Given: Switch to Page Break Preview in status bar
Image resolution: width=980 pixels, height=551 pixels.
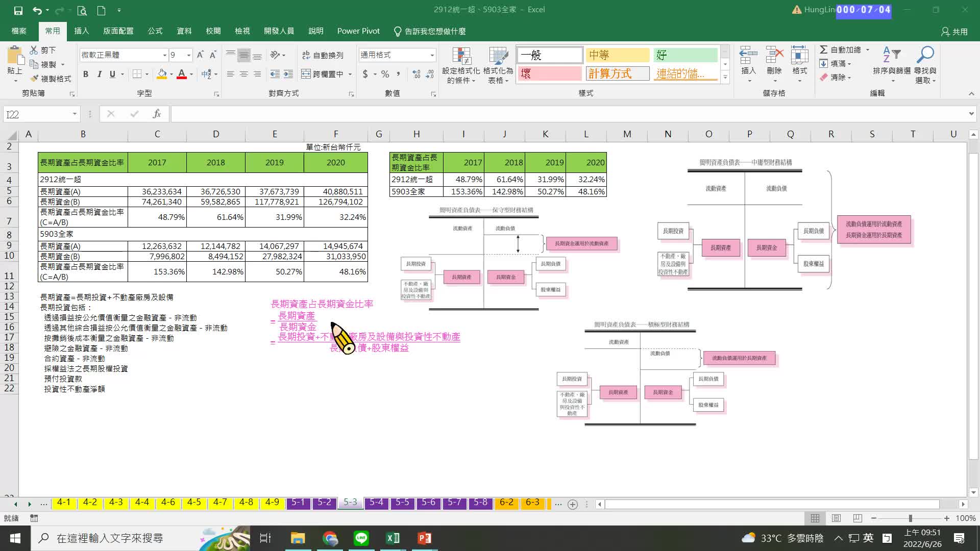Looking at the screenshot, I should (857, 518).
